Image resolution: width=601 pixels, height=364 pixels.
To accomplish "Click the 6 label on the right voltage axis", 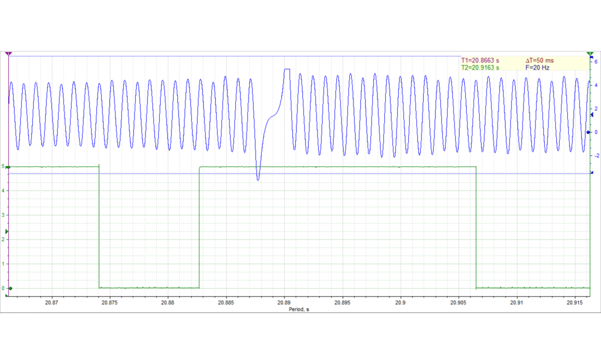I will 596,61.
